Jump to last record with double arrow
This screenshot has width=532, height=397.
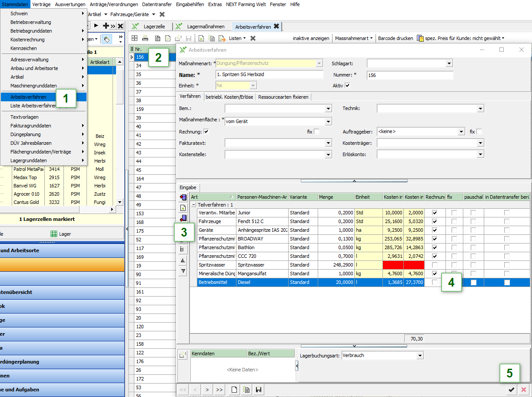(219, 390)
